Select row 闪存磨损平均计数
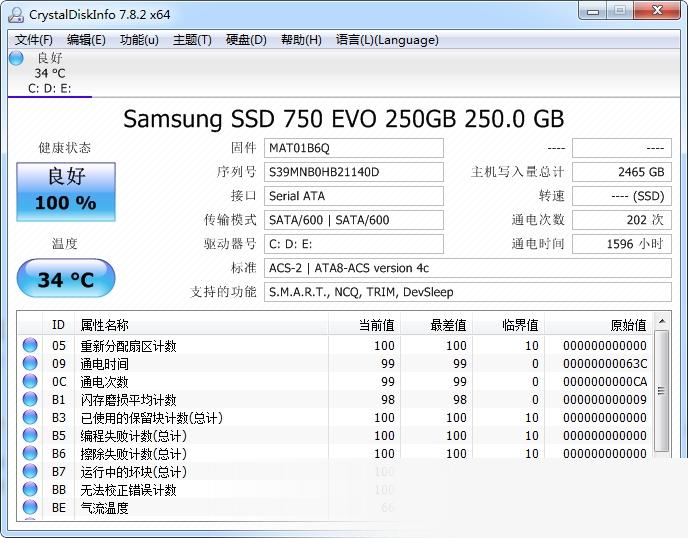 pos(335,399)
